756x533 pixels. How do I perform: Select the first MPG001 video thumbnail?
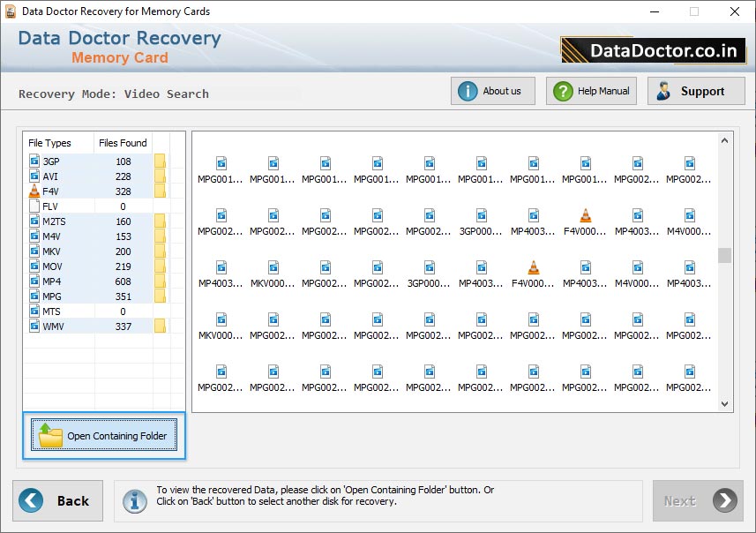tap(221, 162)
